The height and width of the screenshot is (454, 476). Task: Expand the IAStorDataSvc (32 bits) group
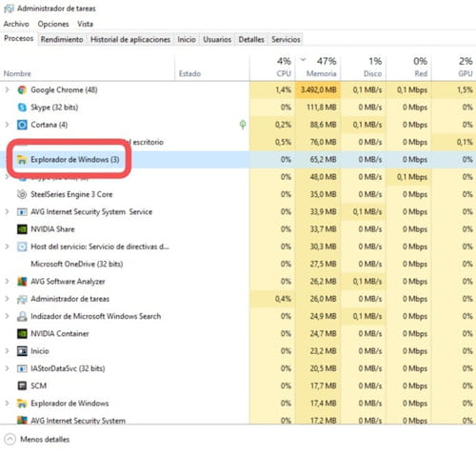7,368
